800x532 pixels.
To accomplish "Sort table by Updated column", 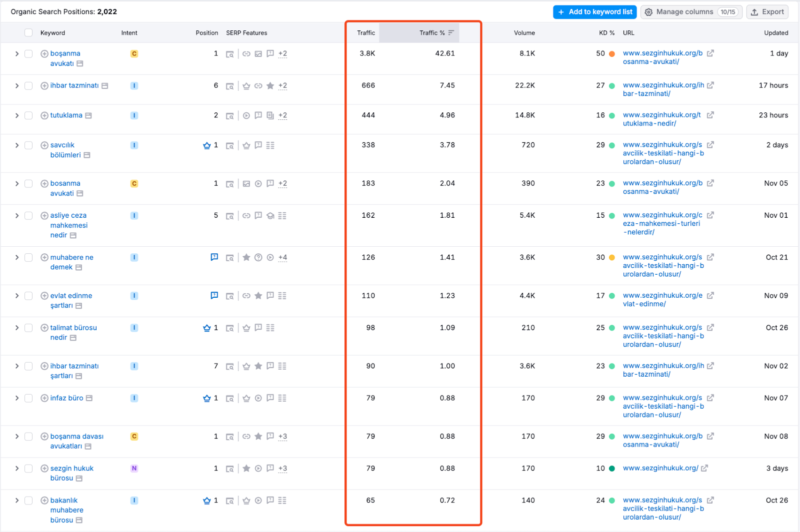I will click(776, 32).
